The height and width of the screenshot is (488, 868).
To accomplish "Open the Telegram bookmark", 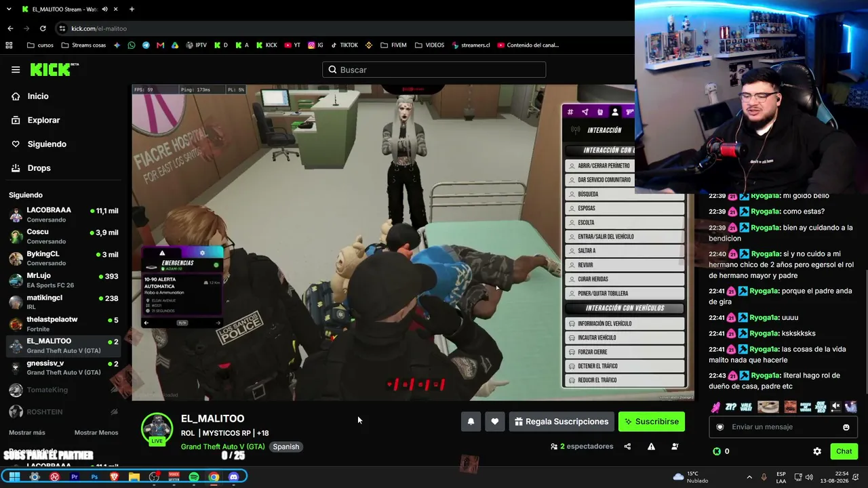I will pos(146,45).
